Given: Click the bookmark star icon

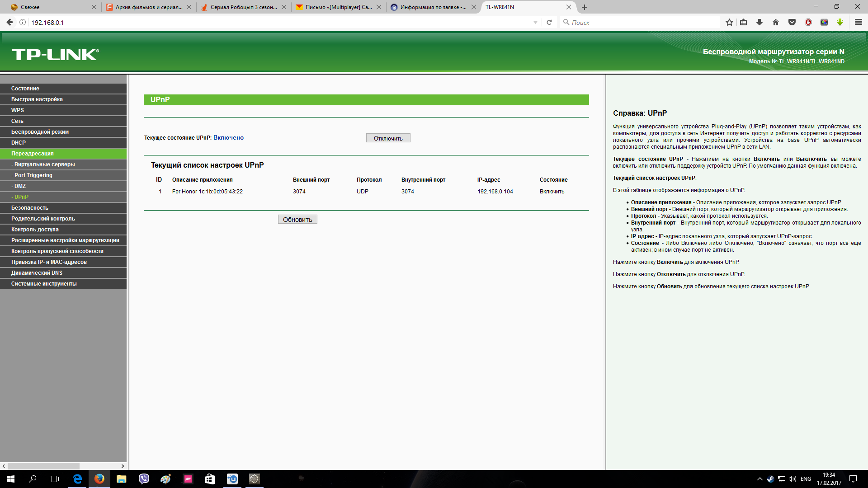Looking at the screenshot, I should pos(729,22).
